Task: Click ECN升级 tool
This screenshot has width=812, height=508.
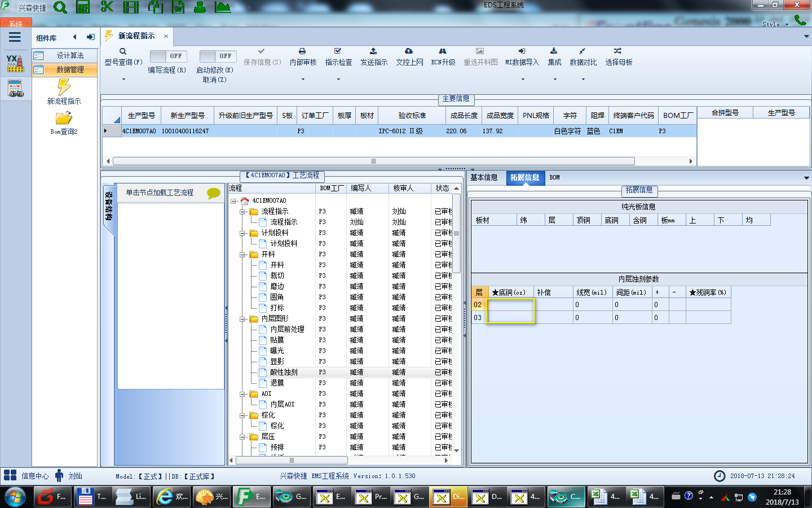Action: click(443, 57)
